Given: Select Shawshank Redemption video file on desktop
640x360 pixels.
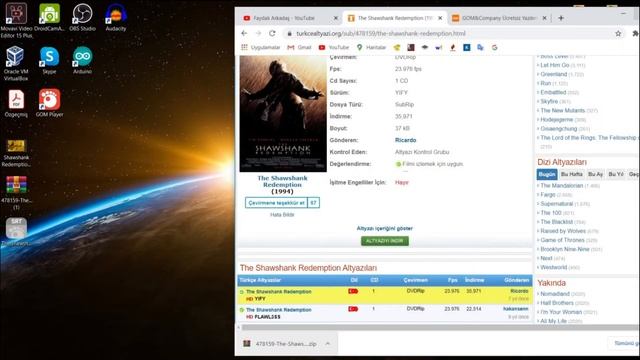Looking at the screenshot, I should pos(16,153).
